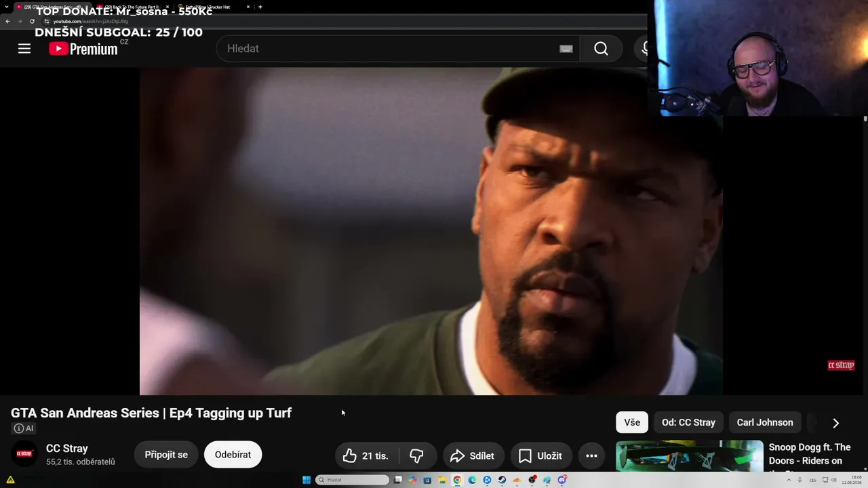This screenshot has height=488, width=868.
Task: Click the cc stray watermark in player
Action: [841, 365]
